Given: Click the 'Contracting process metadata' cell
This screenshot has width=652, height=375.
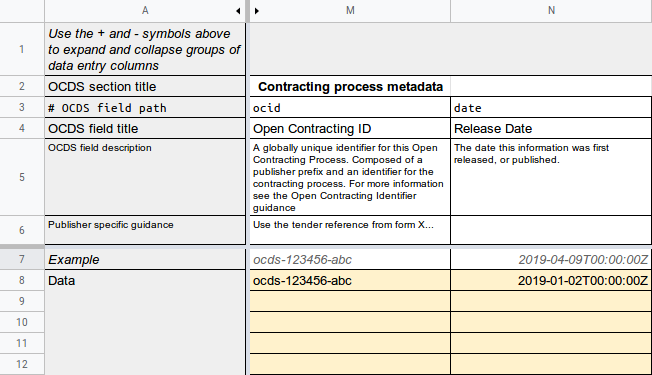Looking at the screenshot, I should 350,86.
